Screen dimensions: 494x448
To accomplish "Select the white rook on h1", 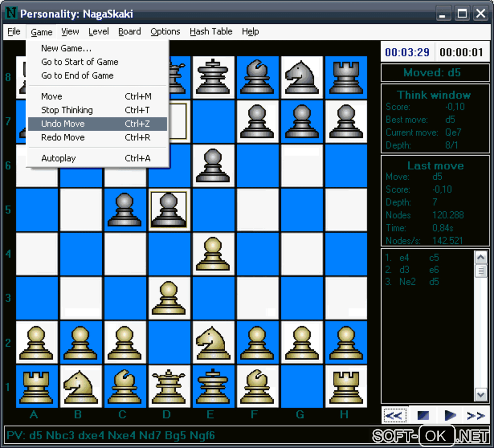I will [346, 386].
